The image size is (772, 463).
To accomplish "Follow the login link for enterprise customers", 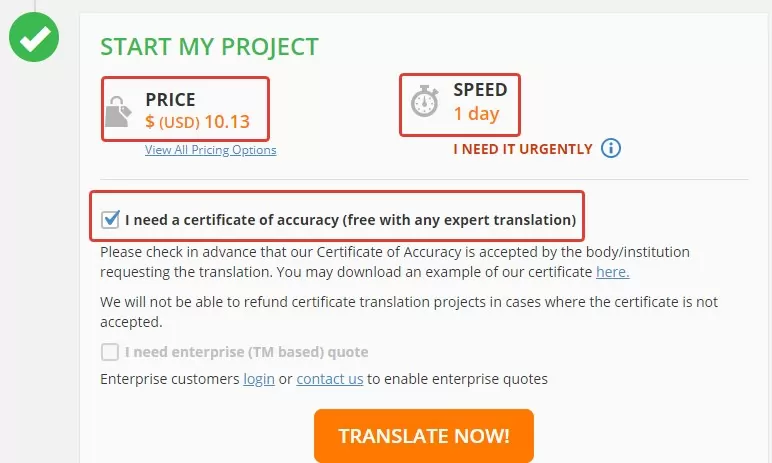I will pyautogui.click(x=259, y=379).
